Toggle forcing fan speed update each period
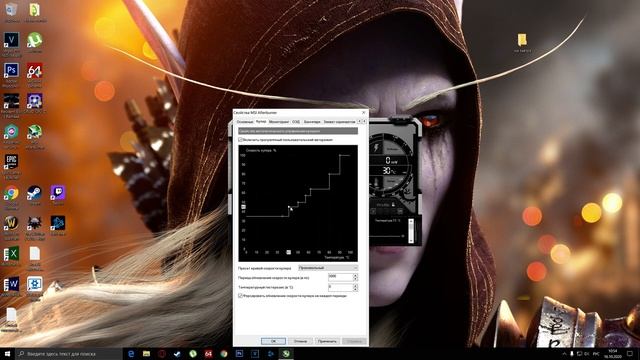Viewport: 640px width, 360px height. click(x=240, y=296)
